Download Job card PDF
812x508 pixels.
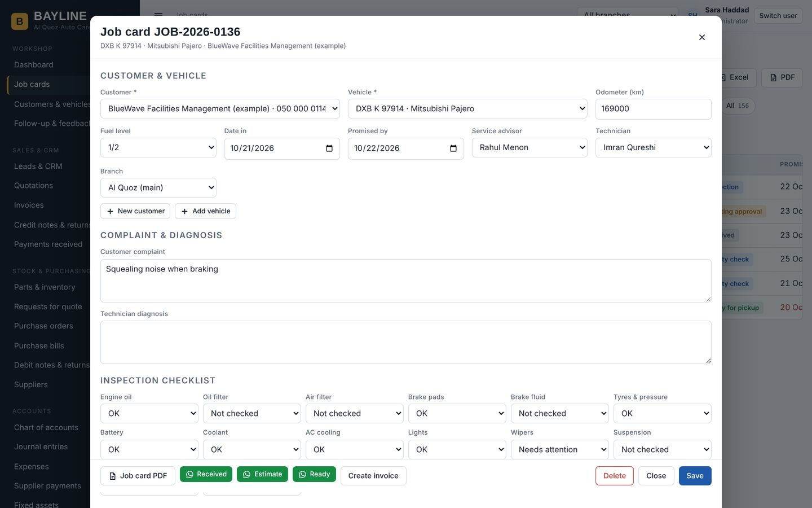tap(138, 476)
